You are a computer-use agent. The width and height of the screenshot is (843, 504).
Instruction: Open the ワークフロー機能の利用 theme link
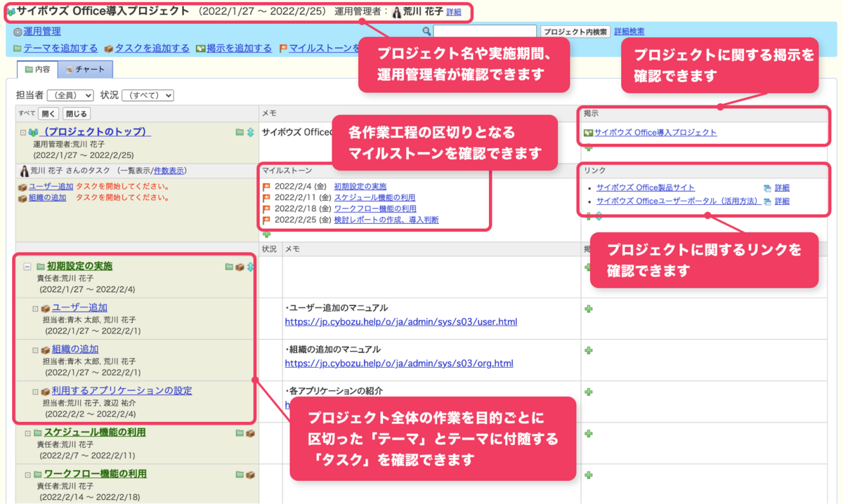96,475
